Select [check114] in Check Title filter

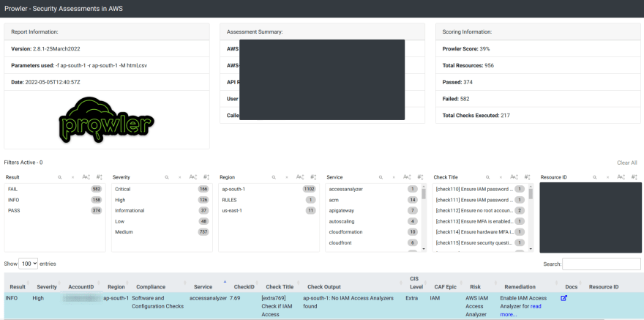point(480,232)
